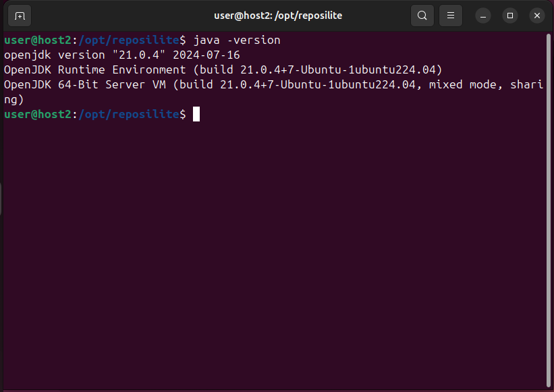Minimize the terminal window
The width and height of the screenshot is (554, 392).
[x=483, y=16]
